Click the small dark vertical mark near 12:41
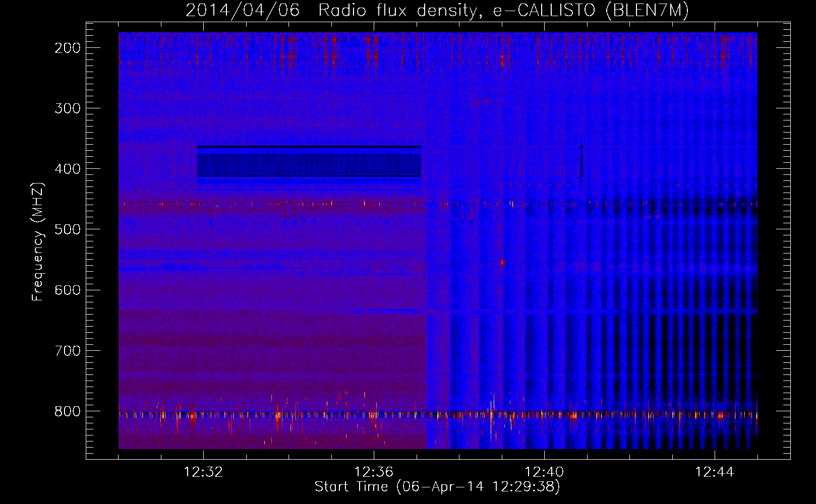Viewport: 816px width, 504px height. (581, 161)
